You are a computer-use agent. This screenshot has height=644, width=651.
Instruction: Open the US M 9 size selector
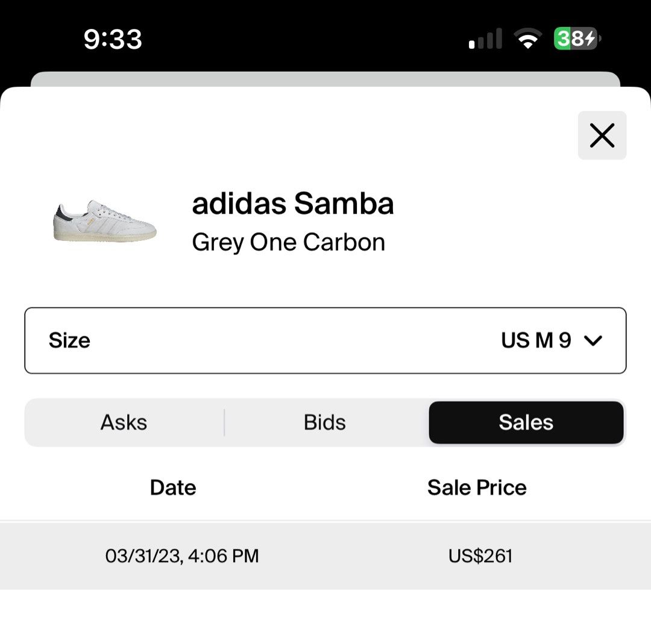pos(537,340)
